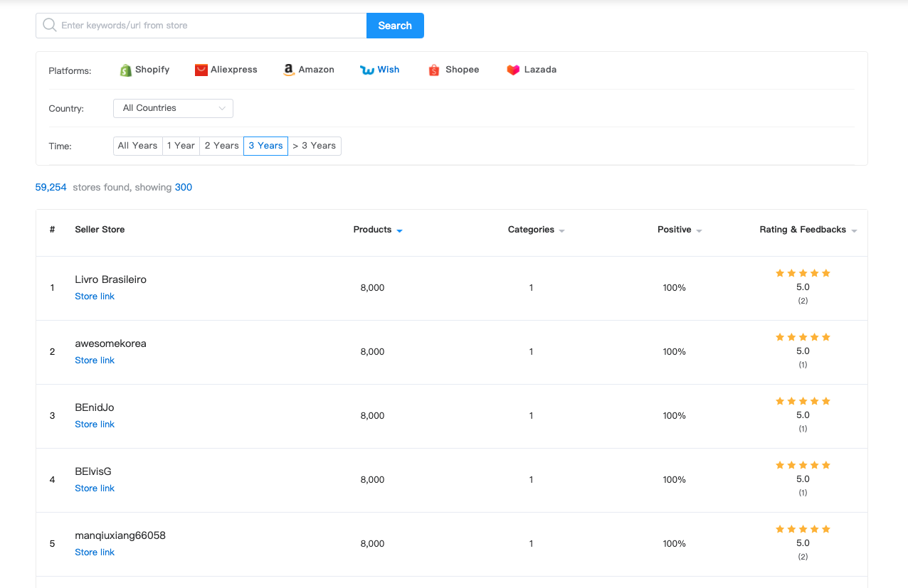Click store name BEnidJo
Image resolution: width=908 pixels, height=588 pixels.
(x=95, y=407)
